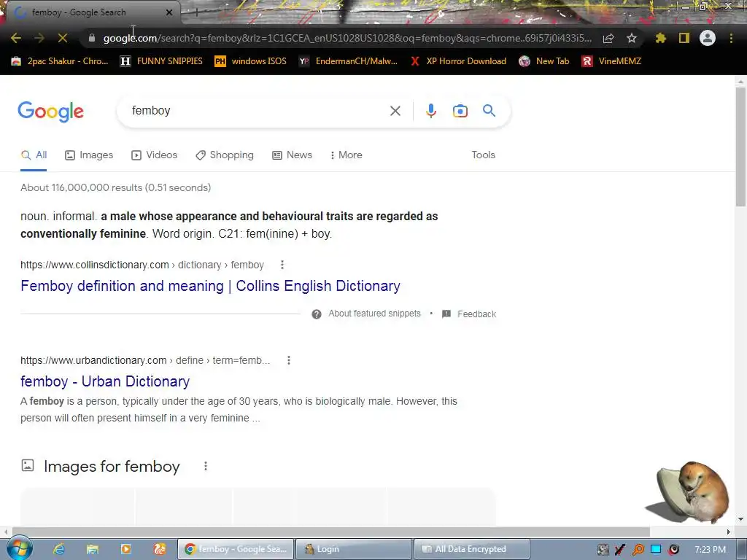This screenshot has height=560, width=747.
Task: Click the featured snippet help question icon
Action: pyautogui.click(x=317, y=314)
